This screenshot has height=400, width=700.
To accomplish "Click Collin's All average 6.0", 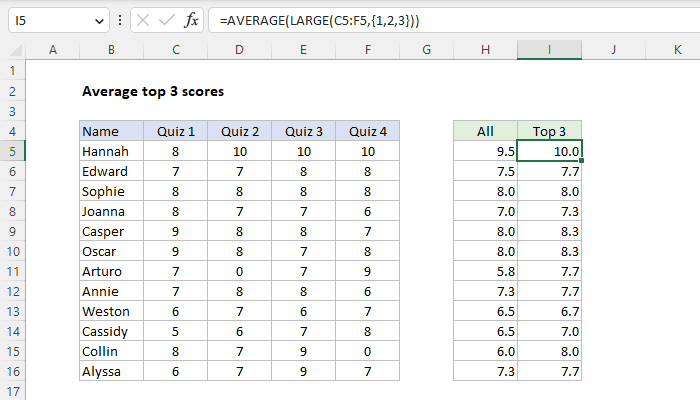I will tap(485, 351).
